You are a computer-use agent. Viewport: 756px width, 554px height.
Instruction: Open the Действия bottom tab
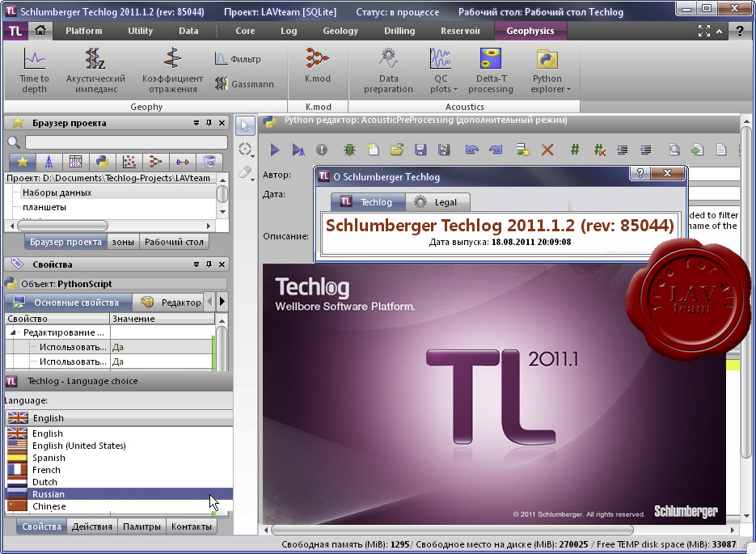[x=91, y=527]
